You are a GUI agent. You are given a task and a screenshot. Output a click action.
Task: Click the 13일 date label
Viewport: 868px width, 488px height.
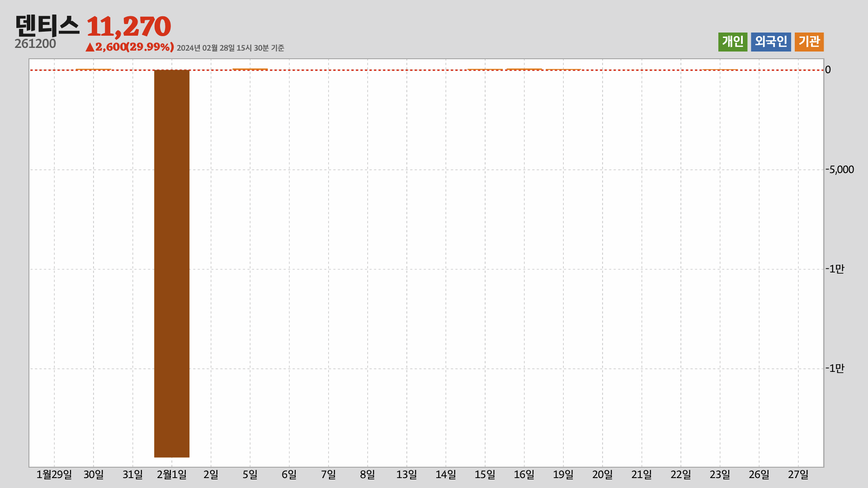pos(407,474)
